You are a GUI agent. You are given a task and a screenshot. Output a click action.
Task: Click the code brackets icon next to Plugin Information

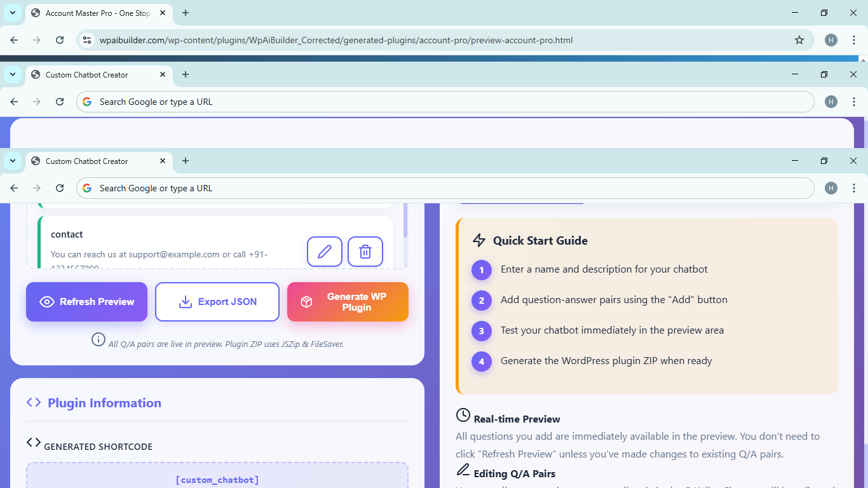[33, 402]
